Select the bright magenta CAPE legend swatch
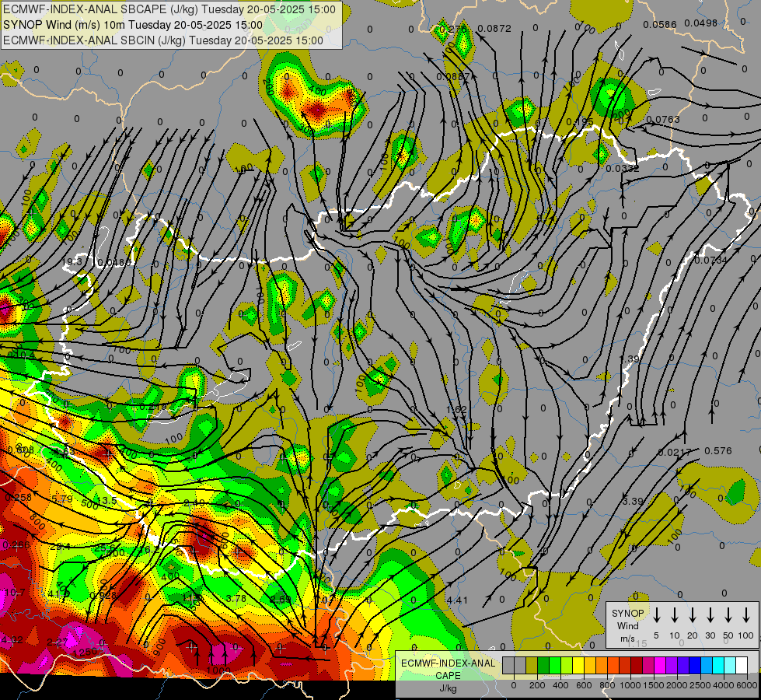761x700 pixels. [x=660, y=666]
